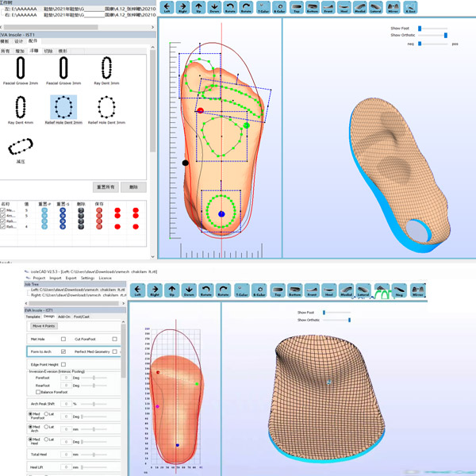Switch to the Template tab

[33, 317]
